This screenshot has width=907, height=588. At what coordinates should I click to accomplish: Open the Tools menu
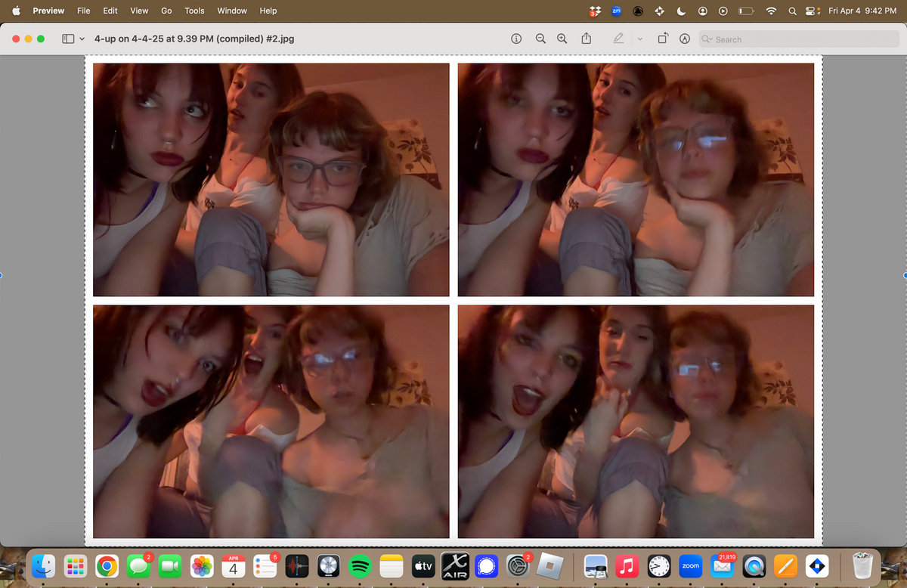coord(194,11)
